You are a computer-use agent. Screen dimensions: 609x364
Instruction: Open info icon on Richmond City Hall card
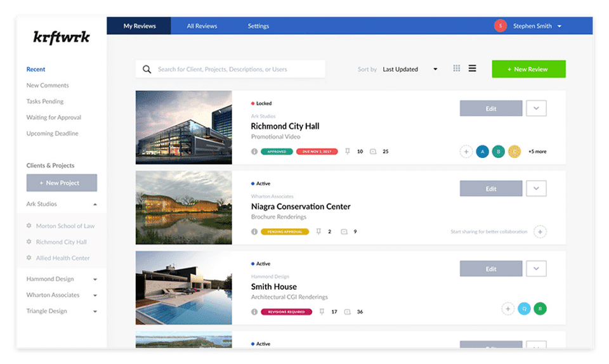tap(254, 152)
